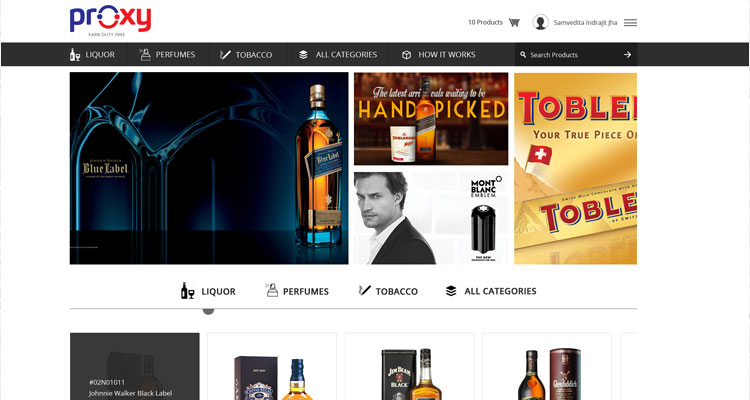Screen dimensions: 750x400
Task: Open the Proxy logo home link
Action: coord(110,21)
